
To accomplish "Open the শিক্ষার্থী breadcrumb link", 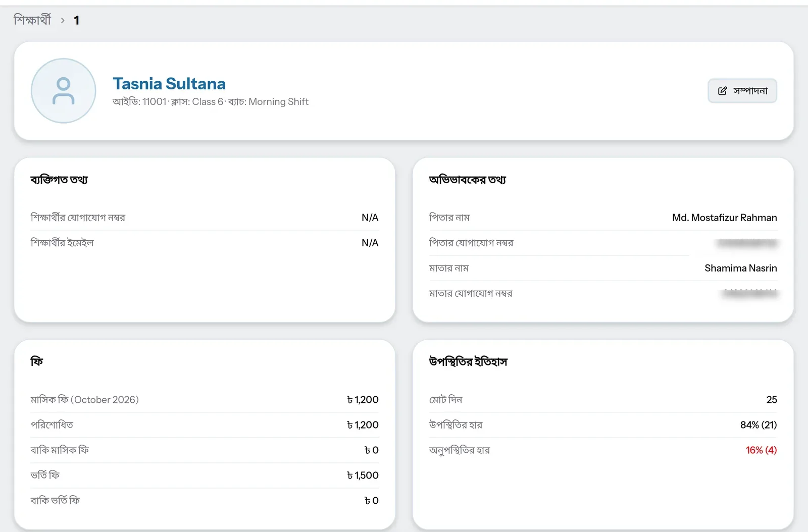I will pos(32,20).
